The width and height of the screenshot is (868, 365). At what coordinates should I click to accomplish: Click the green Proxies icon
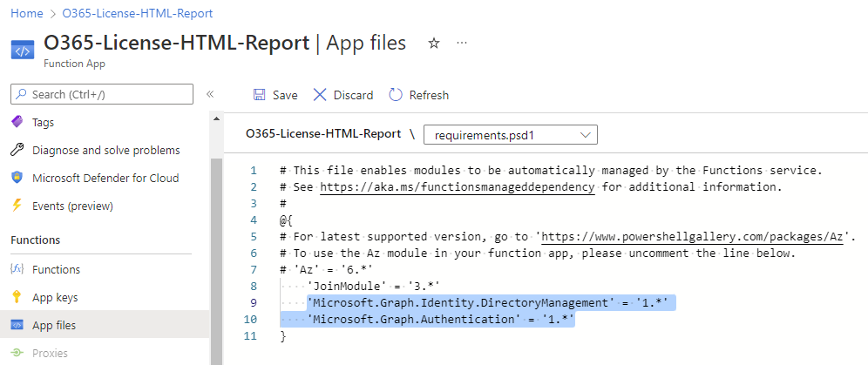[17, 353]
